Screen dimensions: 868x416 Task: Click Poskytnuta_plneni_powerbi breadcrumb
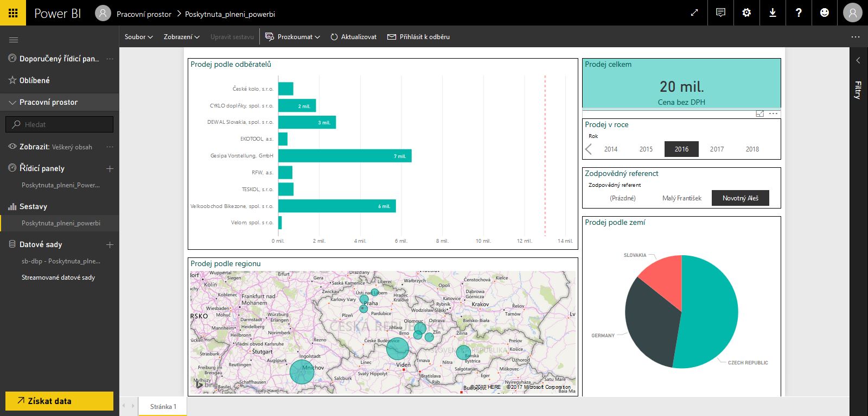230,14
